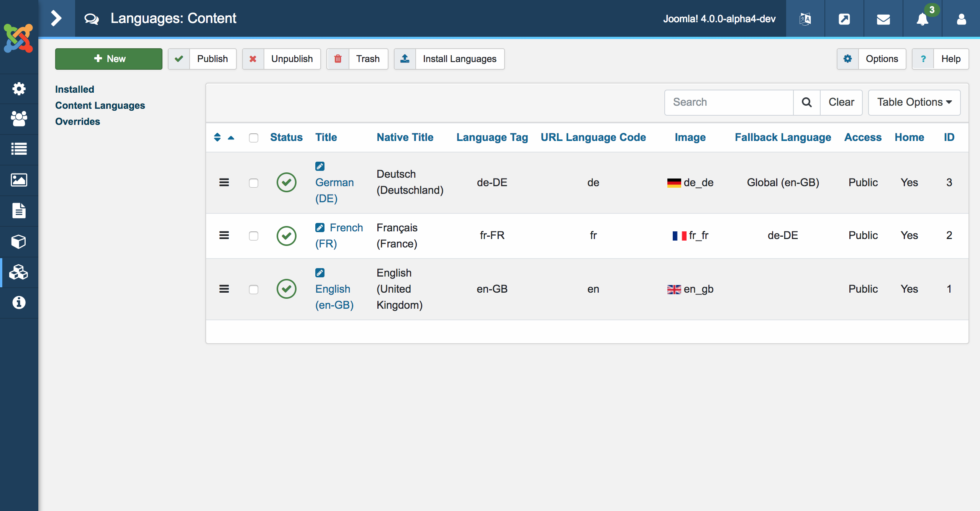Toggle the select-all checkbox in table header
The width and height of the screenshot is (980, 511).
pos(253,138)
